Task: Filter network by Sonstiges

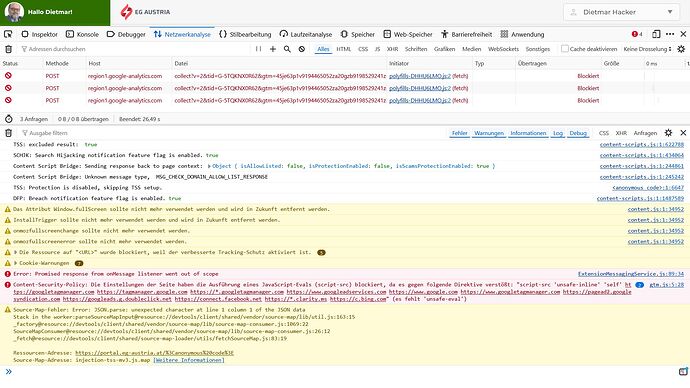Action: (538, 49)
